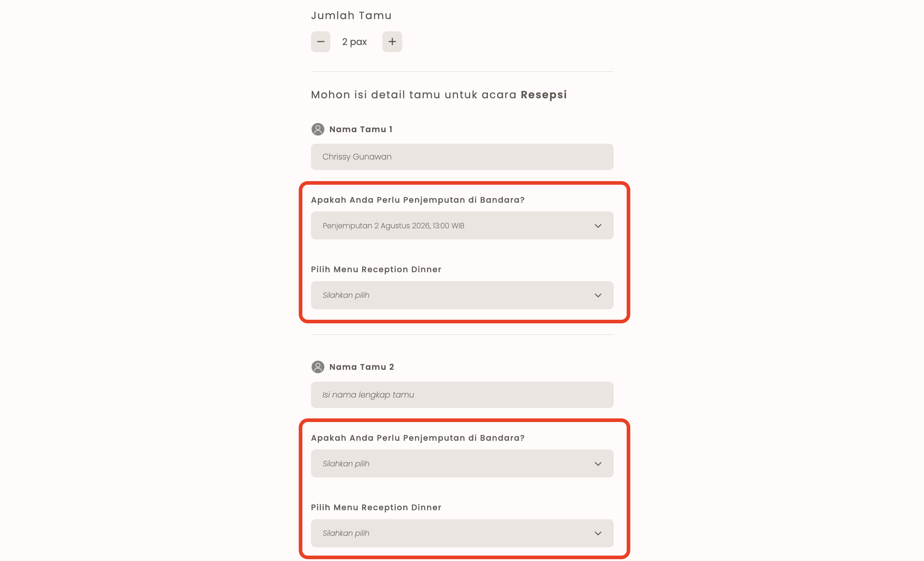The height and width of the screenshot is (561, 924).
Task: Click the "Jumlah Tamu" label
Action: (351, 15)
